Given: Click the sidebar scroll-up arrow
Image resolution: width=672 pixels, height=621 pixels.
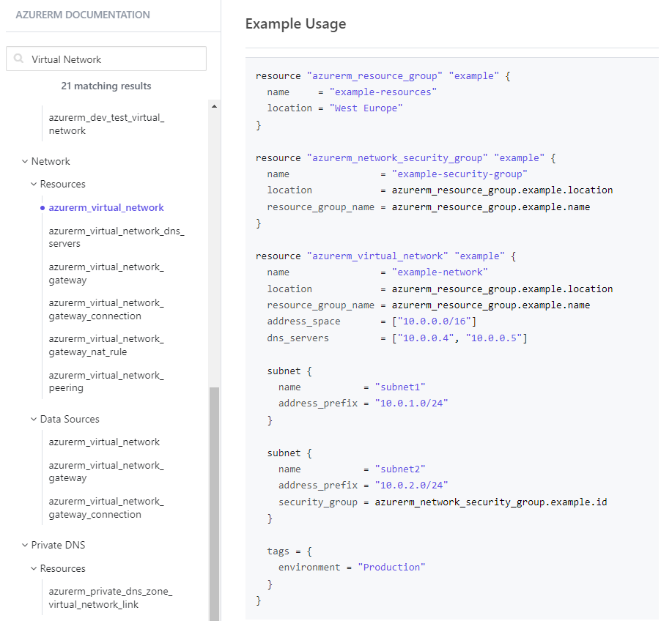Looking at the screenshot, I should (214, 106).
